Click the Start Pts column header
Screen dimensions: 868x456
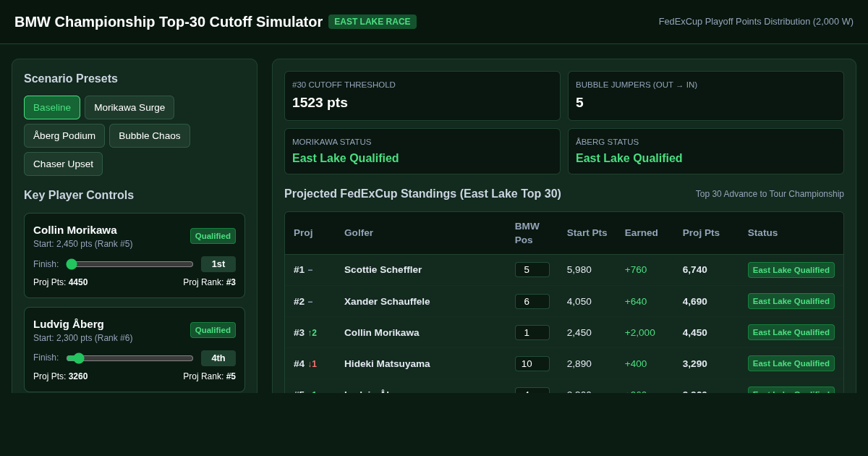click(587, 232)
